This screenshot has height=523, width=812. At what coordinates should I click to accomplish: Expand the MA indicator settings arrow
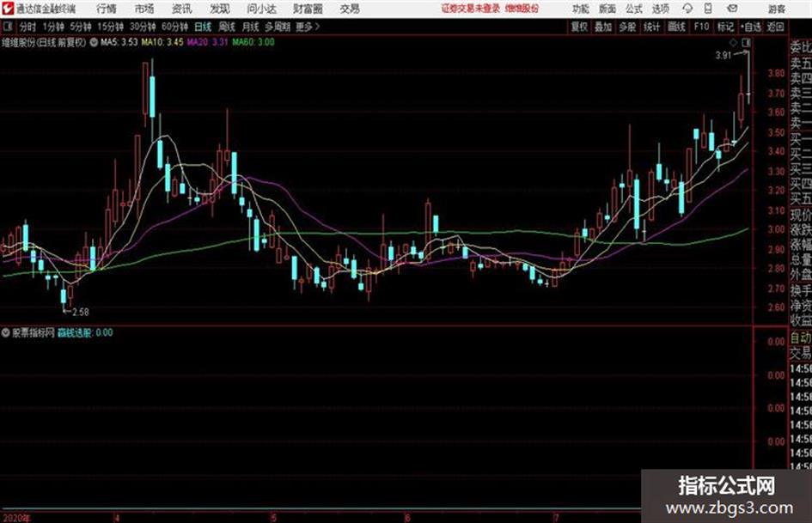pos(94,42)
